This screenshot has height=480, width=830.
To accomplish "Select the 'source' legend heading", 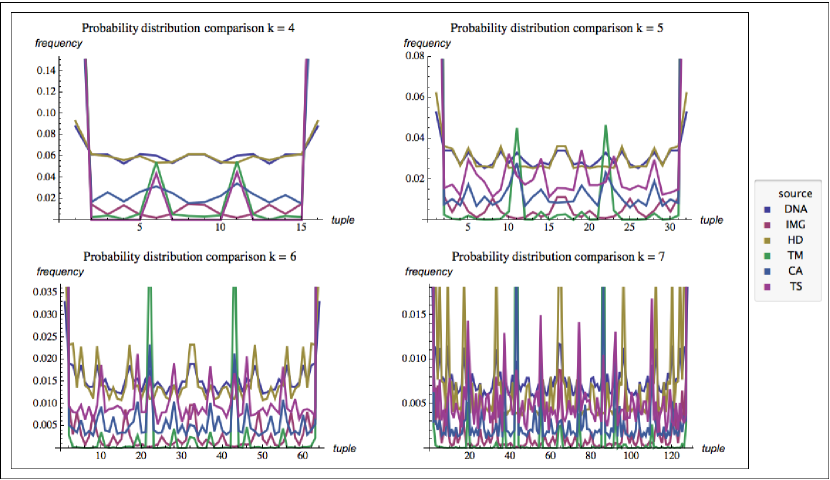I will tap(795, 194).
